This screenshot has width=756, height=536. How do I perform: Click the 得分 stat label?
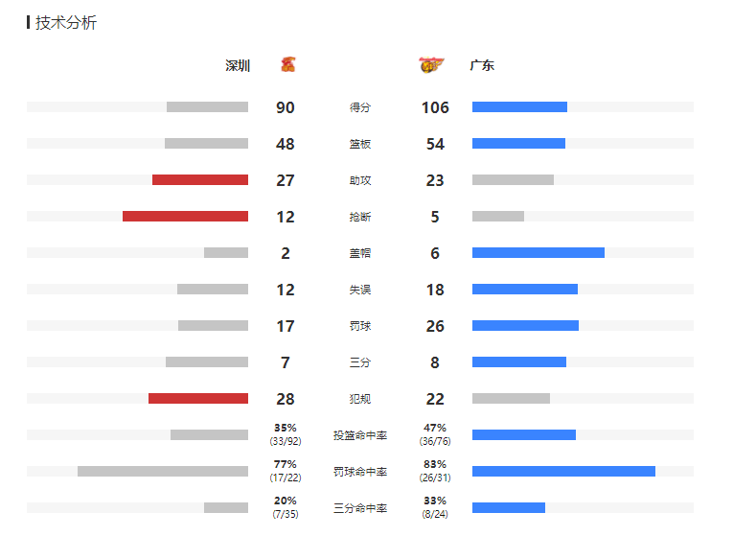tap(360, 107)
